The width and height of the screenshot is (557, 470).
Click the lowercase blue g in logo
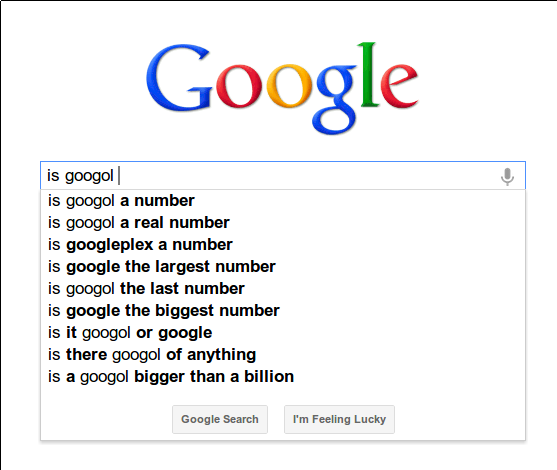[x=335, y=100]
